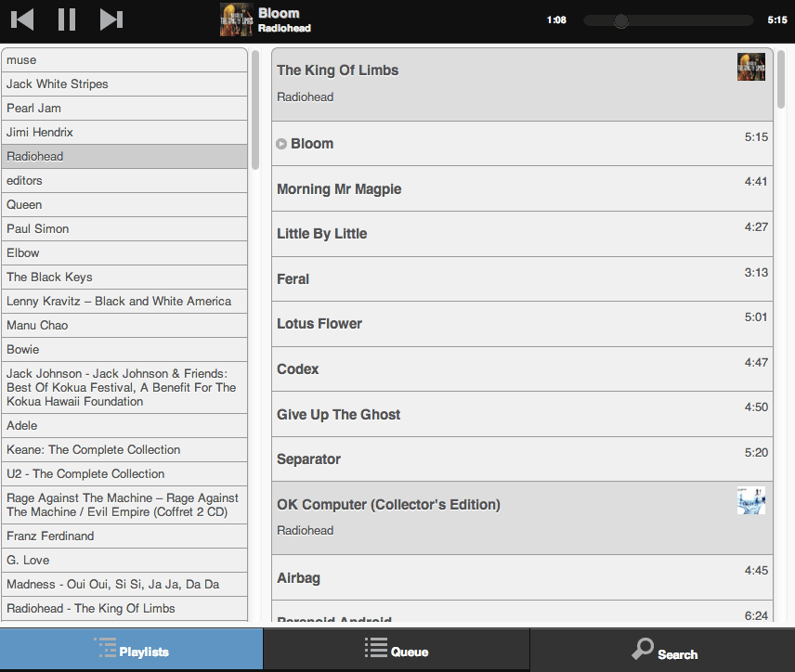The width and height of the screenshot is (795, 672).
Task: Click the playback progress slider handle
Action: pyautogui.click(x=621, y=20)
